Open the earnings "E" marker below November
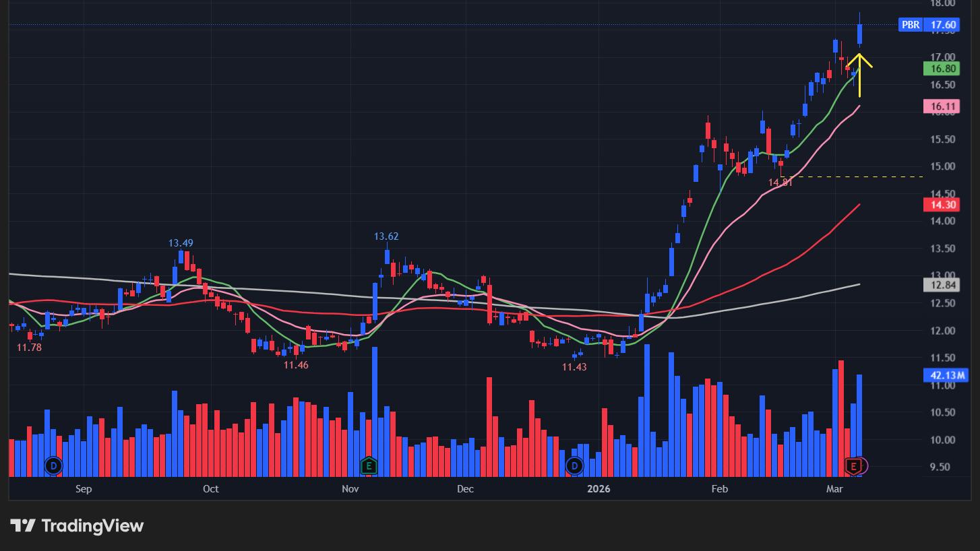 tap(368, 465)
